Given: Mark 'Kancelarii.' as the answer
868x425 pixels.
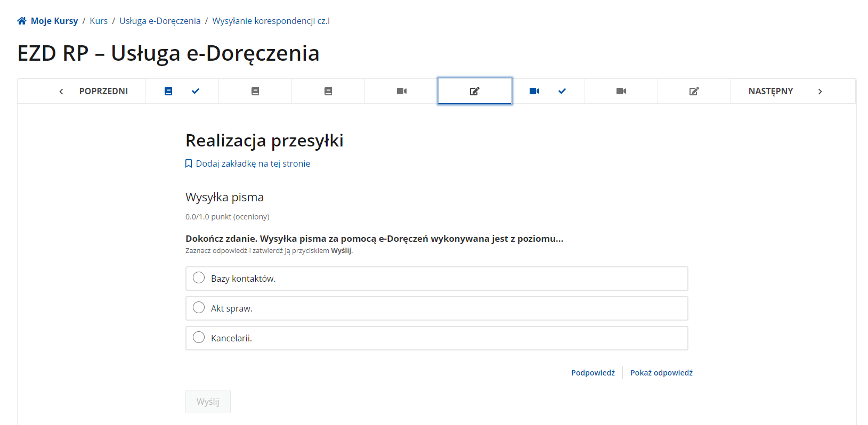Looking at the screenshot, I should tap(199, 338).
